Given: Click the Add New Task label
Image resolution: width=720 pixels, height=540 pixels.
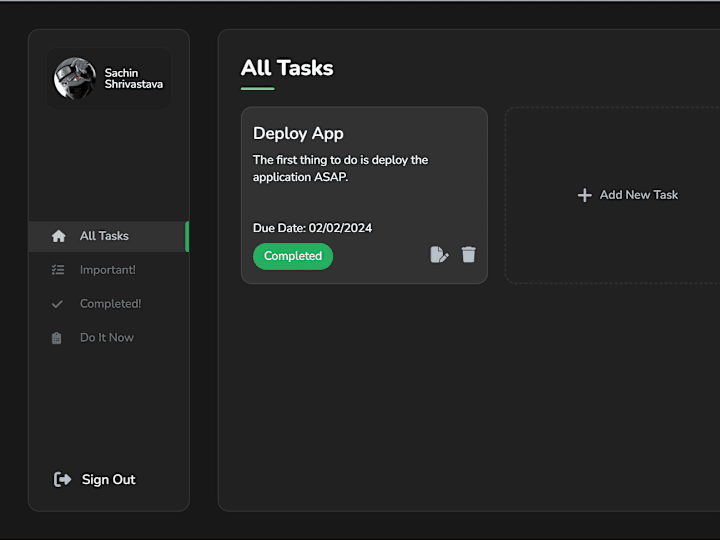Looking at the screenshot, I should tap(639, 195).
